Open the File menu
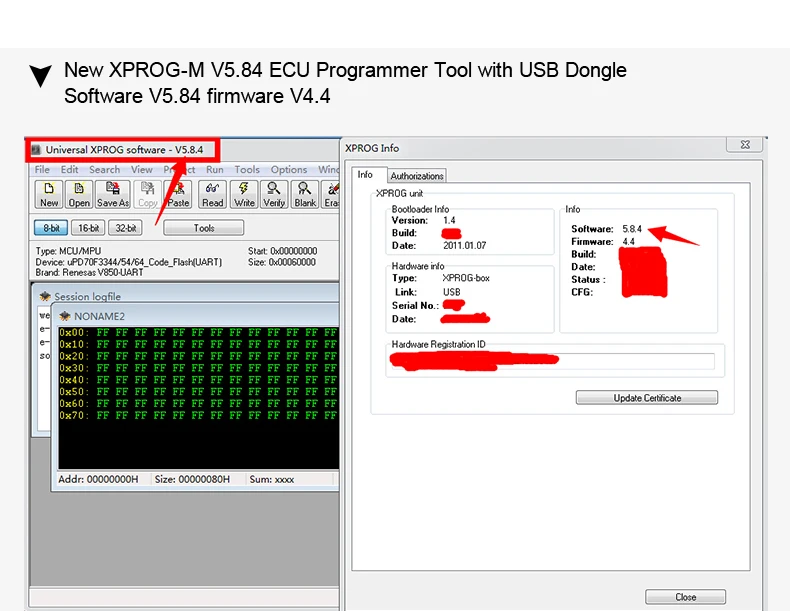 point(42,169)
